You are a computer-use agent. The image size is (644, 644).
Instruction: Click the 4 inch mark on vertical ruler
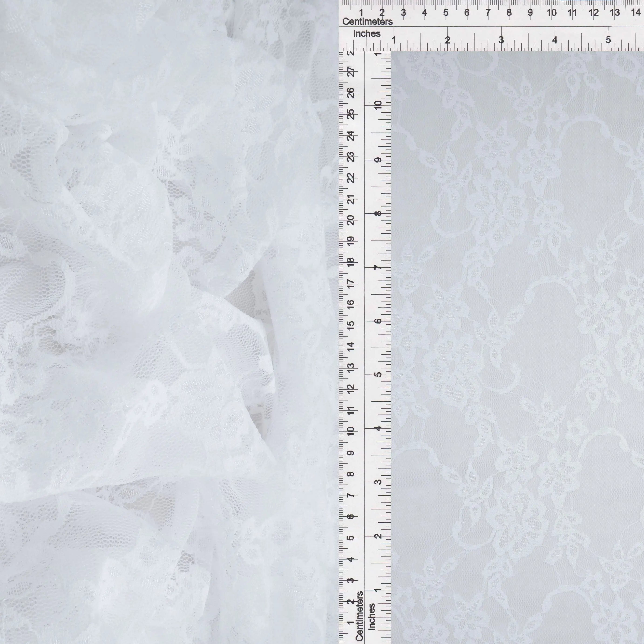point(378,428)
